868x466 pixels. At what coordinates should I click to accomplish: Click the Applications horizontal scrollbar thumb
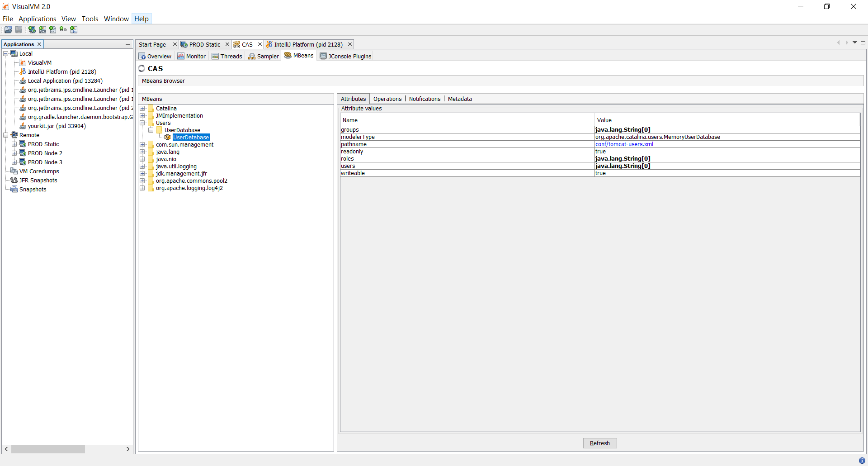pos(48,449)
